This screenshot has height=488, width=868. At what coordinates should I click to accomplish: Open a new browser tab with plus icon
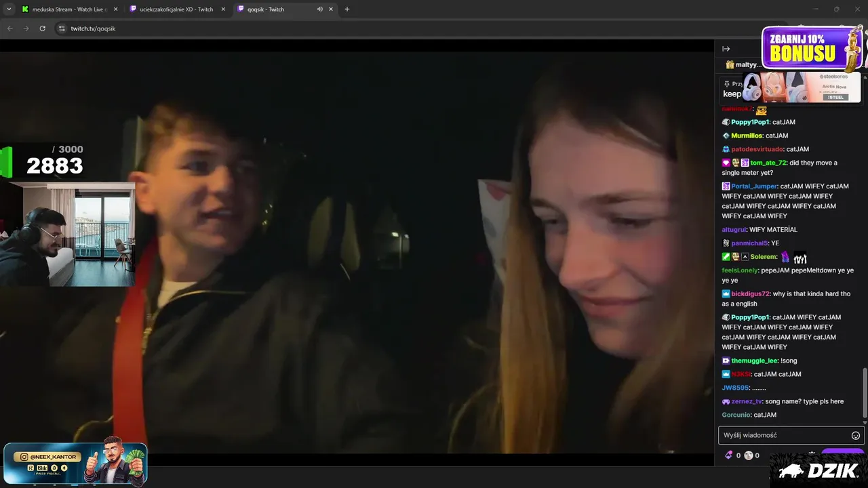(347, 9)
